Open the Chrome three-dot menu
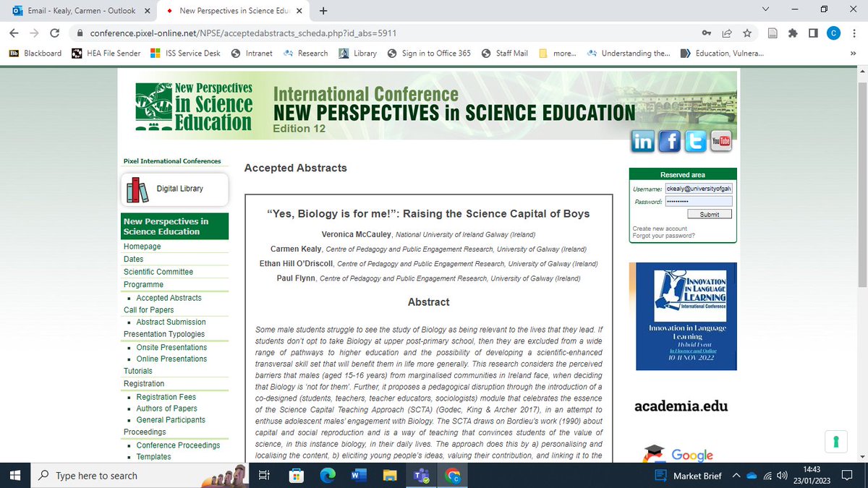The height and width of the screenshot is (488, 868). (854, 33)
